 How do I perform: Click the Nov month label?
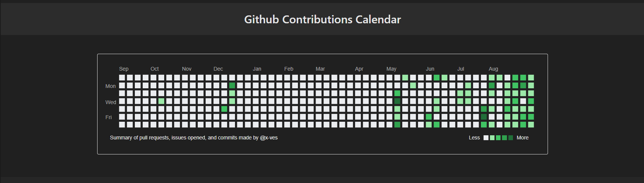pyautogui.click(x=187, y=69)
